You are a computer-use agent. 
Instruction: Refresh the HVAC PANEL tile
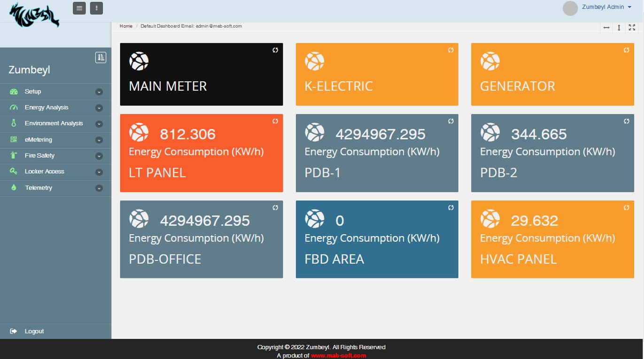[x=626, y=207]
